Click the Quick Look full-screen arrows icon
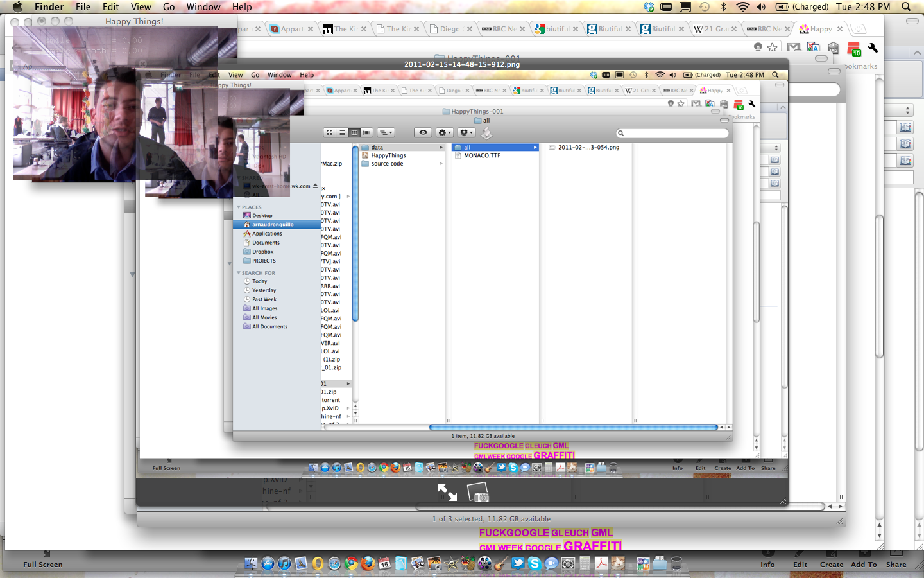 click(x=447, y=493)
